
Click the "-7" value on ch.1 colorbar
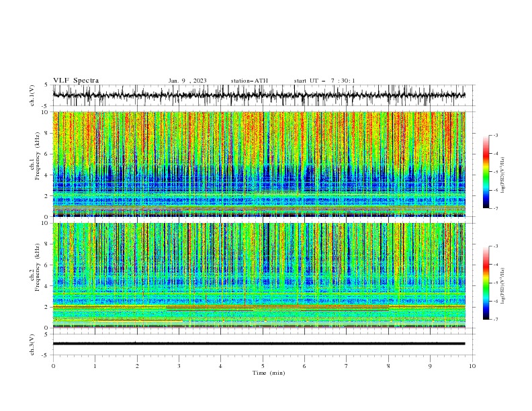(496, 208)
